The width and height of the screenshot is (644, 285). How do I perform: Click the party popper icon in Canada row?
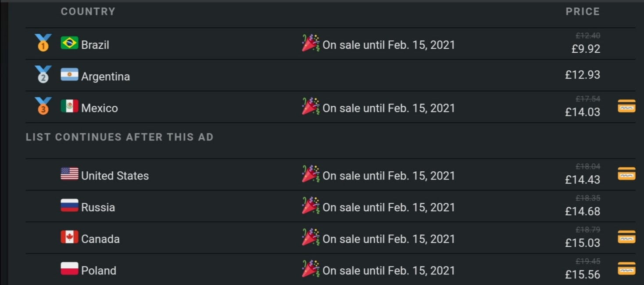pos(311,237)
